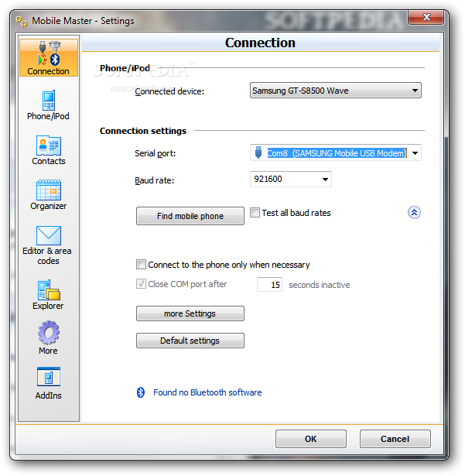Open the Organizer settings category

49,195
